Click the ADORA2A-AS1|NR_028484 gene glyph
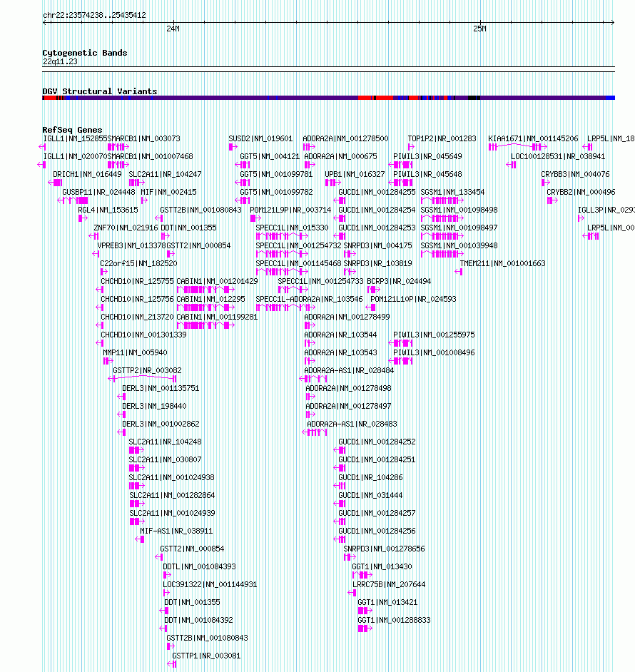 (x=313, y=378)
